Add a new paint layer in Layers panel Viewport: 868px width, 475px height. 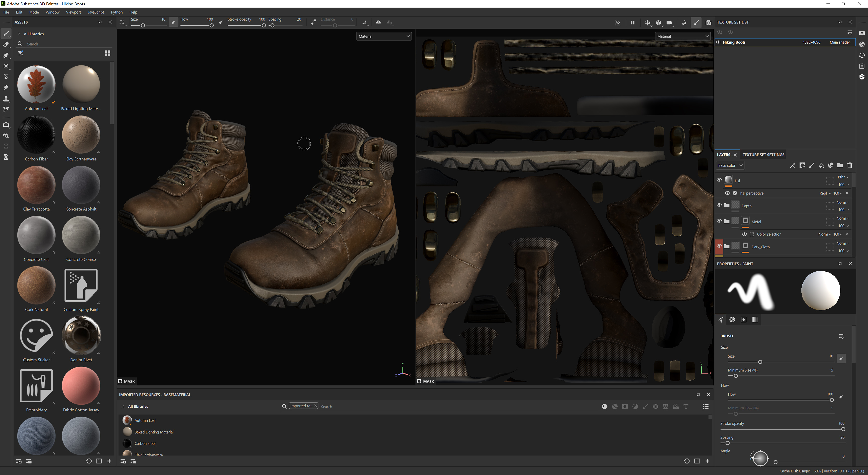click(811, 166)
